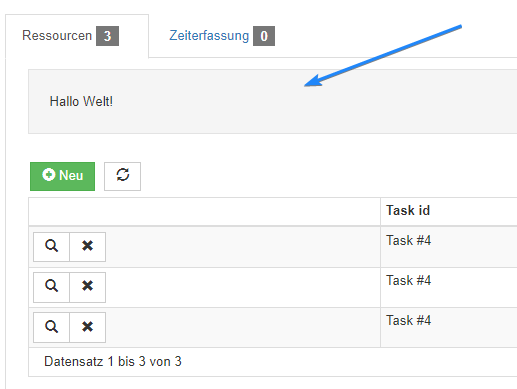View details of first Task #4 row
Screen dimensions: 517x389
[51, 247]
